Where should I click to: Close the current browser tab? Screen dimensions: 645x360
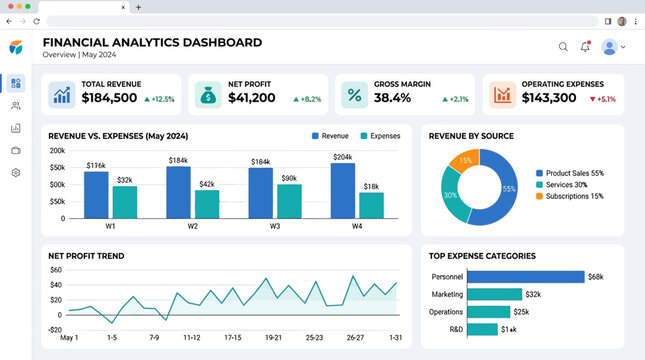[123, 7]
